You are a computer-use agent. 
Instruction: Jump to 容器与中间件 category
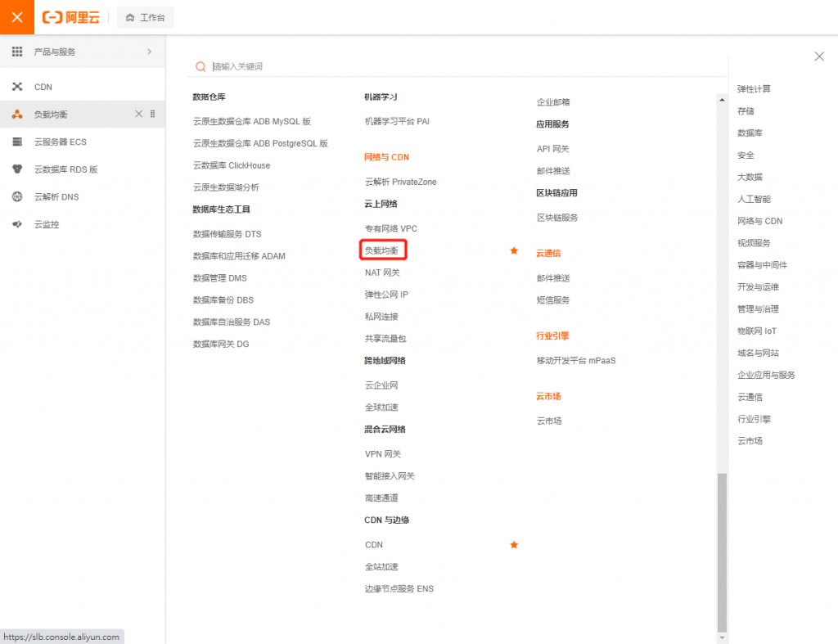tap(762, 264)
